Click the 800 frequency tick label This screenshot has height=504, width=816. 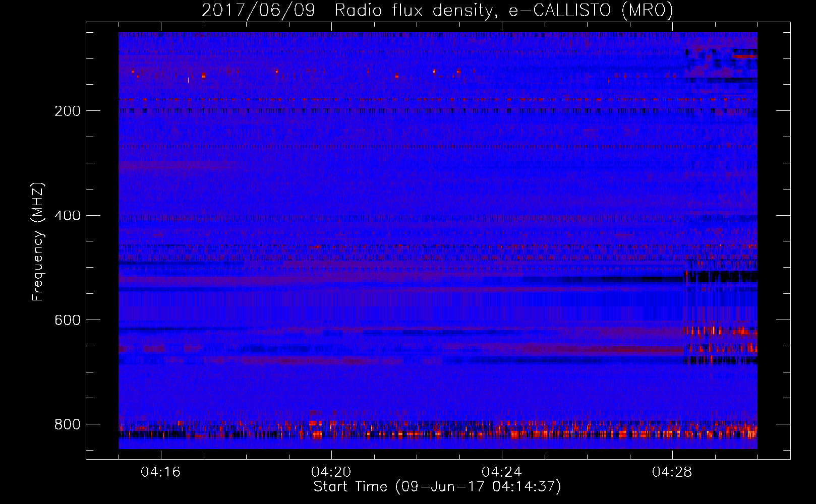(68, 425)
